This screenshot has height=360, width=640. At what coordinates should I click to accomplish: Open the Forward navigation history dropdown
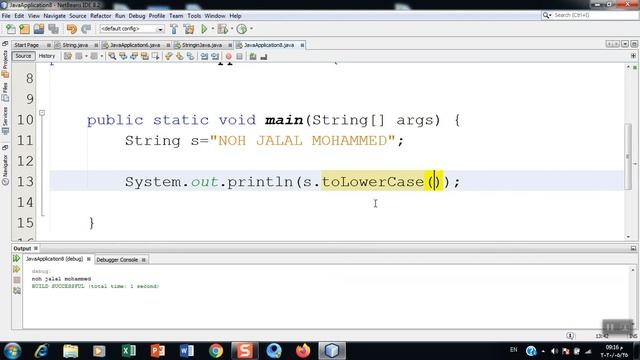(102, 56)
